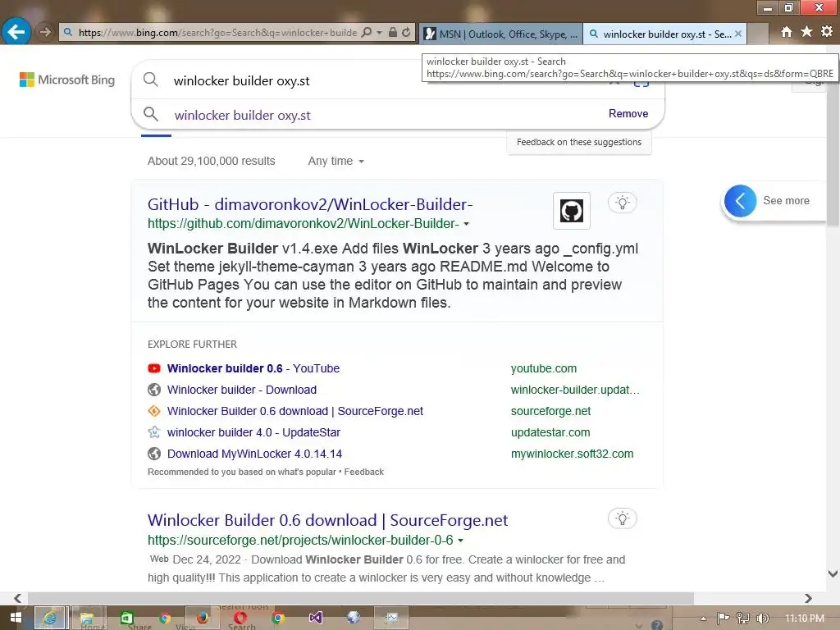Open Visual Studio from the taskbar

316,618
